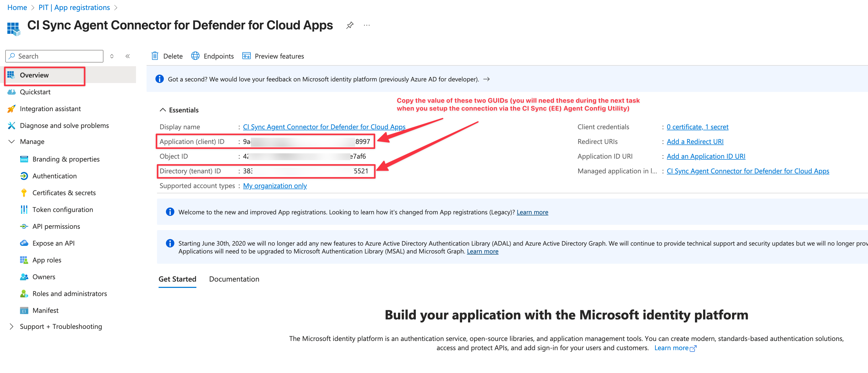Click the expand/collapse arrows next to Search
The image size is (868, 373).
click(x=112, y=56)
